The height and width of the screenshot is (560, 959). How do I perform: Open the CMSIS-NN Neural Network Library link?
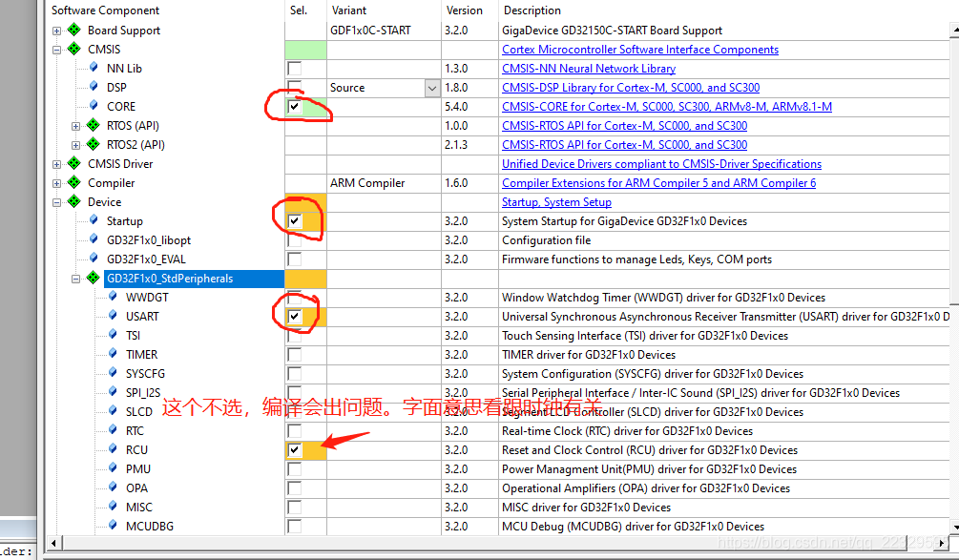(x=589, y=69)
